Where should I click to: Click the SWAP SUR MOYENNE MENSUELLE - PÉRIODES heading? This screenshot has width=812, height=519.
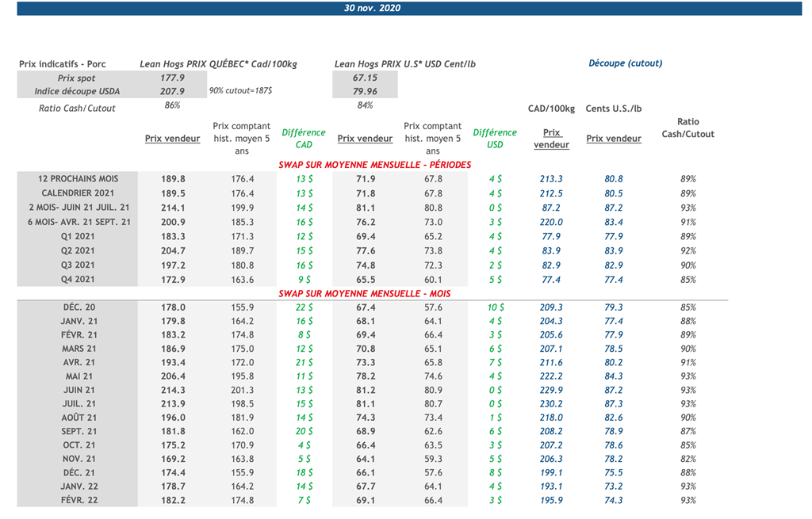point(374,165)
